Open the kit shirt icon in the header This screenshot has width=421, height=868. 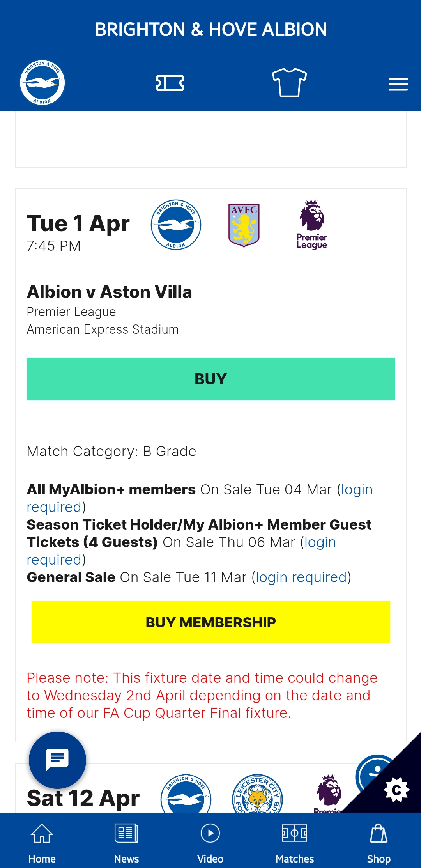(x=289, y=82)
